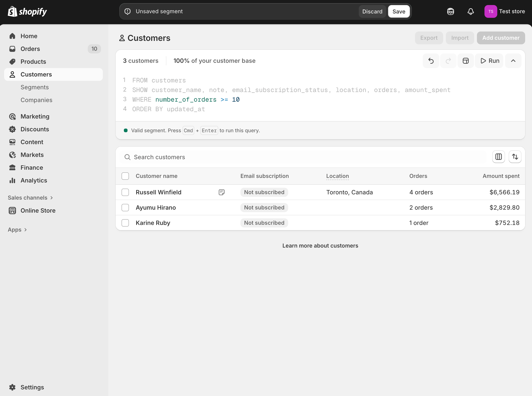Open Ayumu Hirano customer record
Image resolution: width=532 pixels, height=396 pixels.
pos(156,208)
